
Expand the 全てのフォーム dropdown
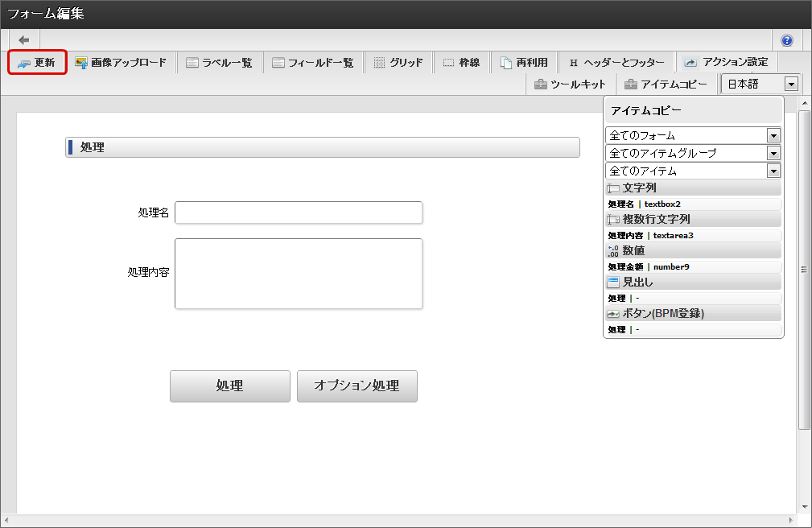[693, 135]
